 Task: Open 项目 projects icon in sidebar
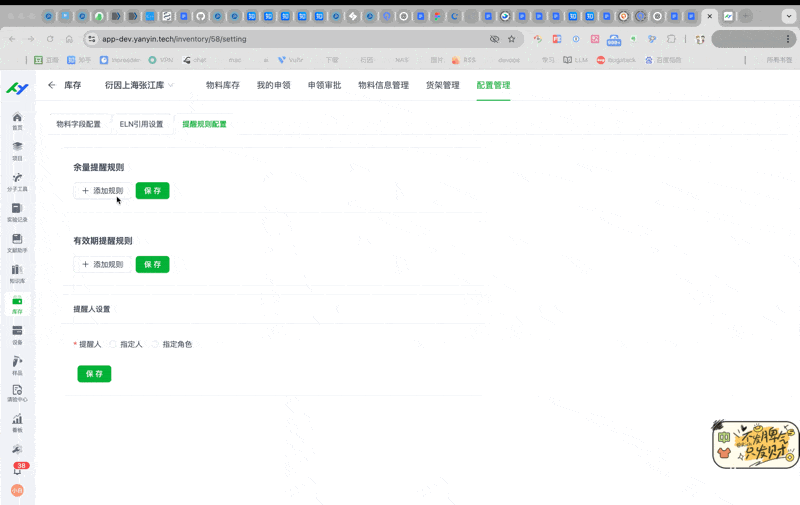pos(17,150)
